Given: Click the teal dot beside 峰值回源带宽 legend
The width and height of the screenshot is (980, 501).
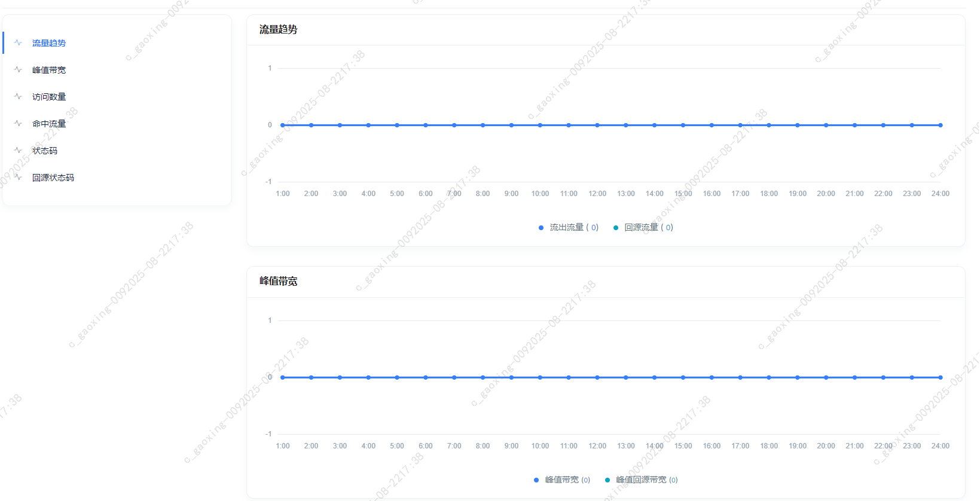Looking at the screenshot, I should [x=607, y=479].
